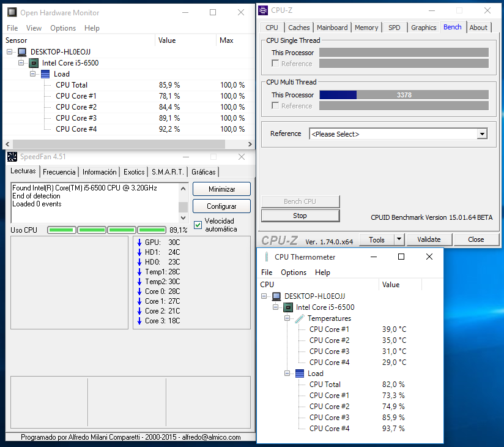Open the File menu in Open Hardware Monitor

12,28
